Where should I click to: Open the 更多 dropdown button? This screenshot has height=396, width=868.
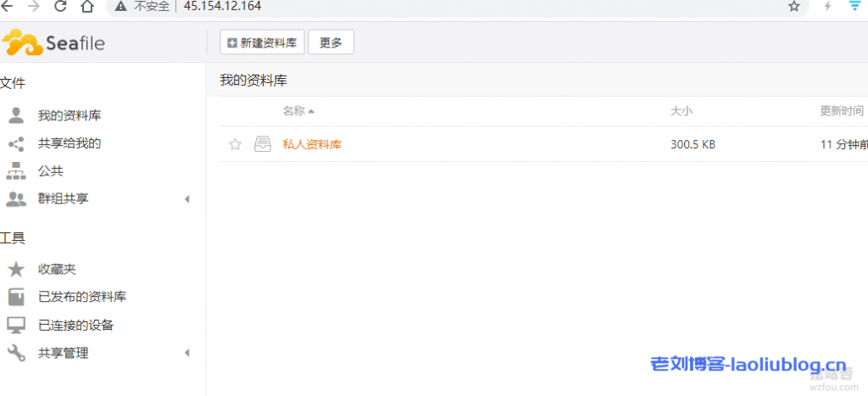(331, 42)
